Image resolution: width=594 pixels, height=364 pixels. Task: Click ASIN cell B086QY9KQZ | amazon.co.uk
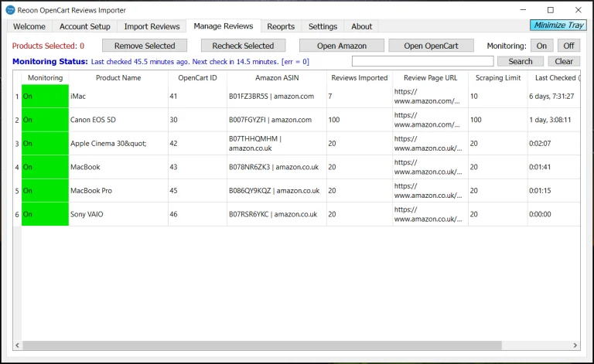coord(277,191)
